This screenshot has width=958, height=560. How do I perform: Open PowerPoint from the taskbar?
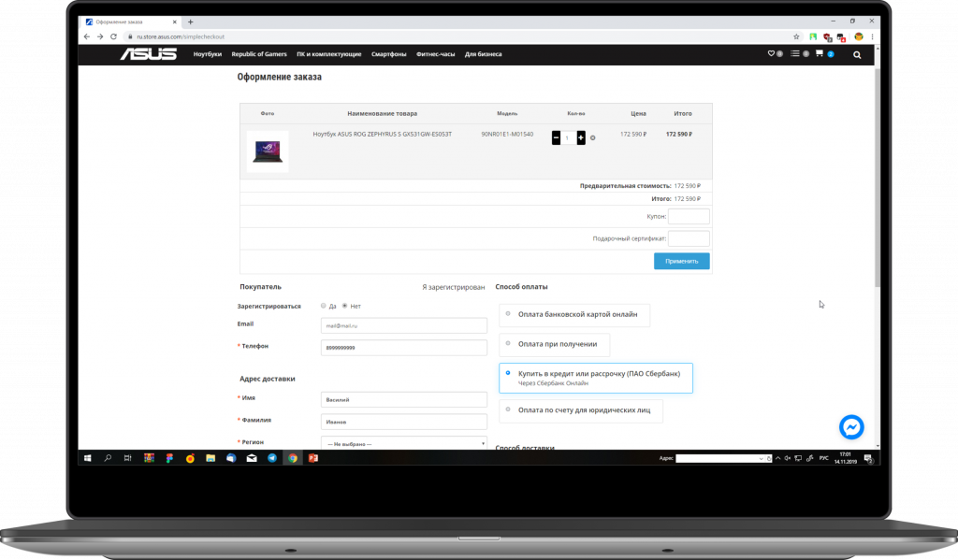pyautogui.click(x=312, y=458)
